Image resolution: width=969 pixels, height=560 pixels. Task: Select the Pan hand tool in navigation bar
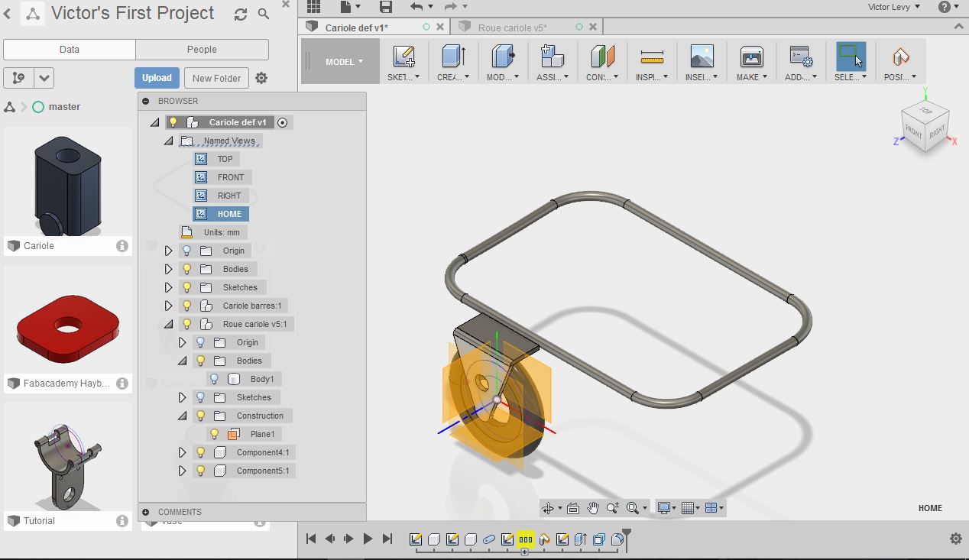click(x=593, y=508)
